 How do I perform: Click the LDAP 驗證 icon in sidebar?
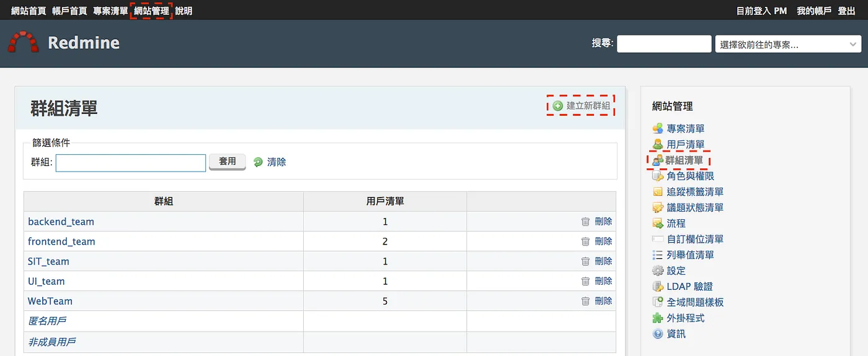pyautogui.click(x=658, y=287)
